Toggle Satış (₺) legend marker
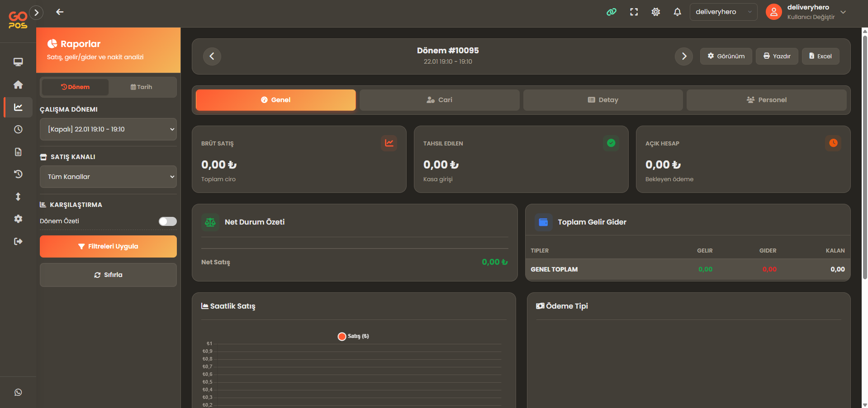This screenshot has width=868, height=408. pyautogui.click(x=342, y=337)
